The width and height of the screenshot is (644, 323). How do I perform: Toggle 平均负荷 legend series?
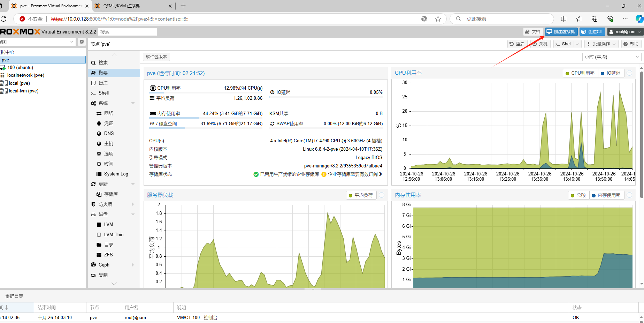(x=361, y=195)
